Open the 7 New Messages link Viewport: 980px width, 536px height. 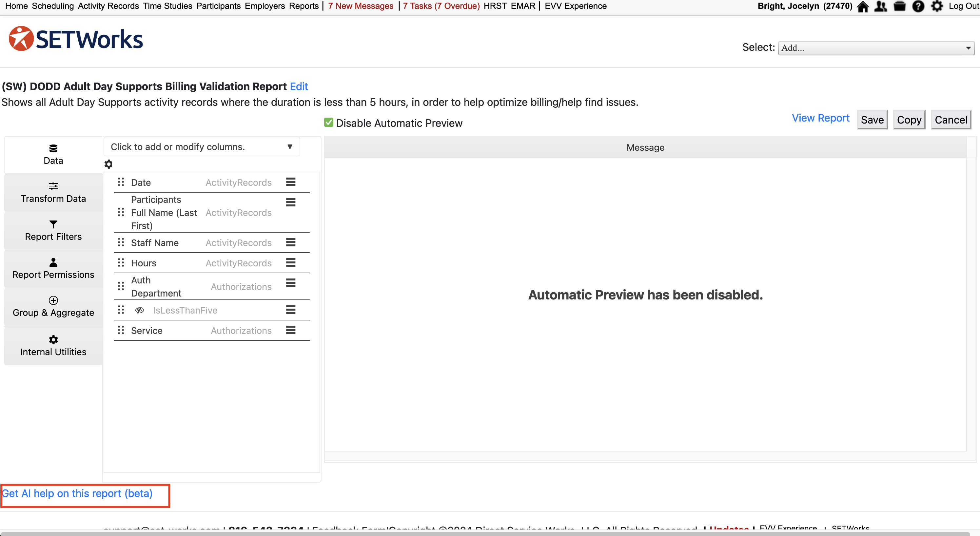[361, 6]
